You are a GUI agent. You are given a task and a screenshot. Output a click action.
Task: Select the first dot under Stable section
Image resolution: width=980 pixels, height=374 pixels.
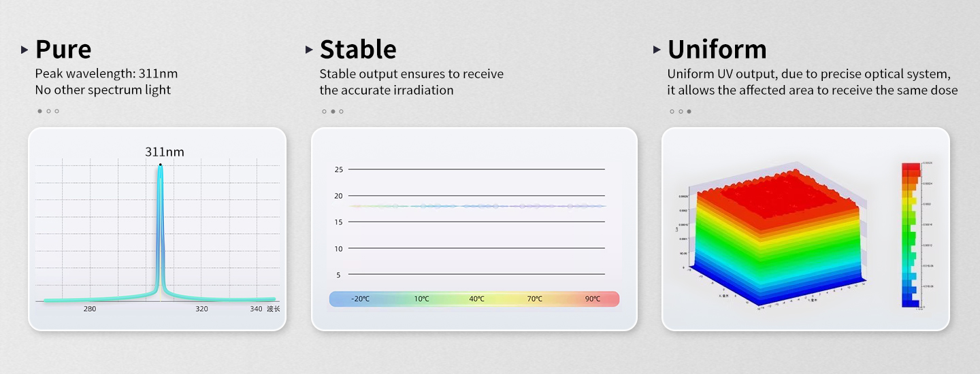(x=325, y=111)
